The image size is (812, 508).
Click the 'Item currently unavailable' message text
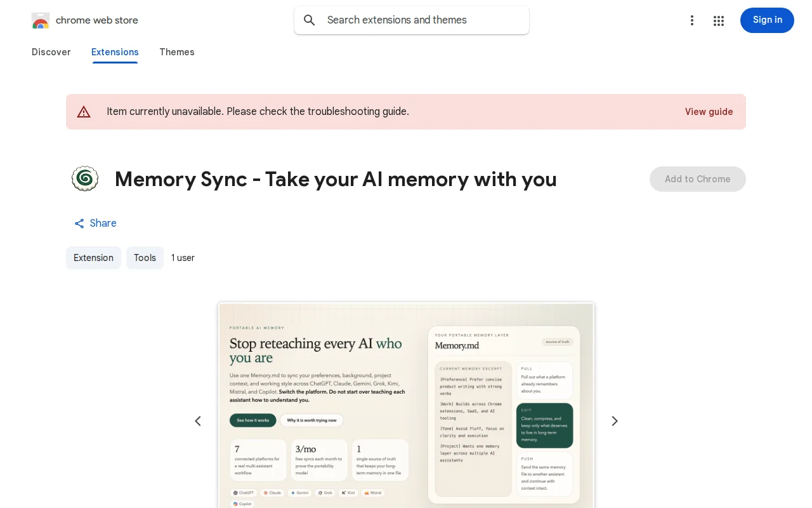coord(258,112)
